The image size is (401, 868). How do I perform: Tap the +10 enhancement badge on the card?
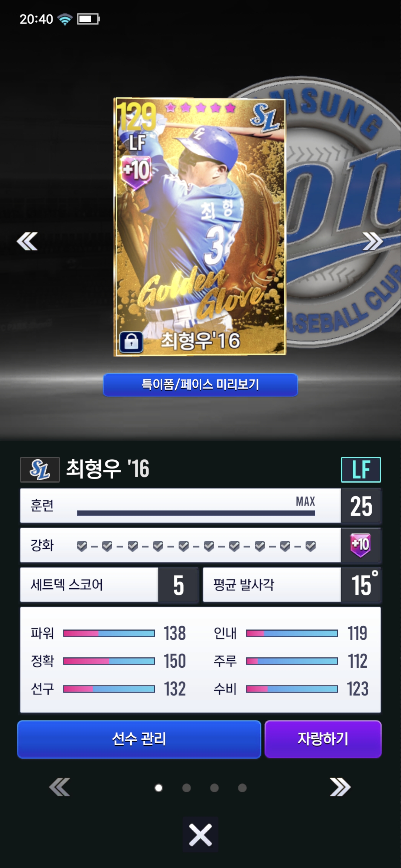pyautogui.click(x=137, y=171)
